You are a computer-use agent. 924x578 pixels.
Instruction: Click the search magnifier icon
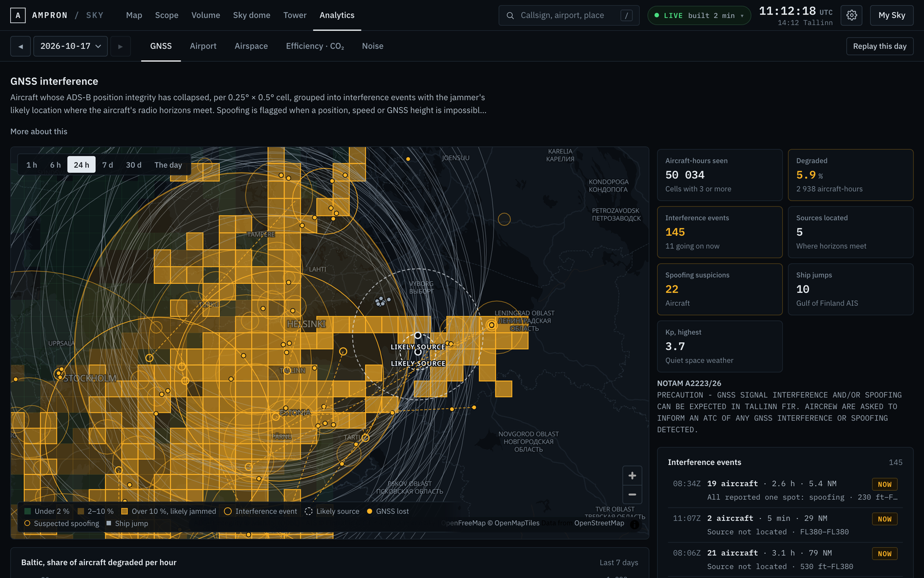coord(510,16)
